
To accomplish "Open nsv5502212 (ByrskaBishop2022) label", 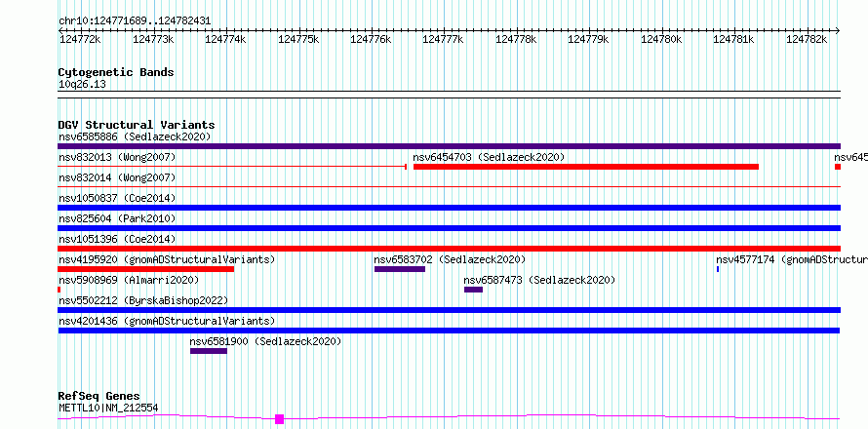I will [142, 300].
